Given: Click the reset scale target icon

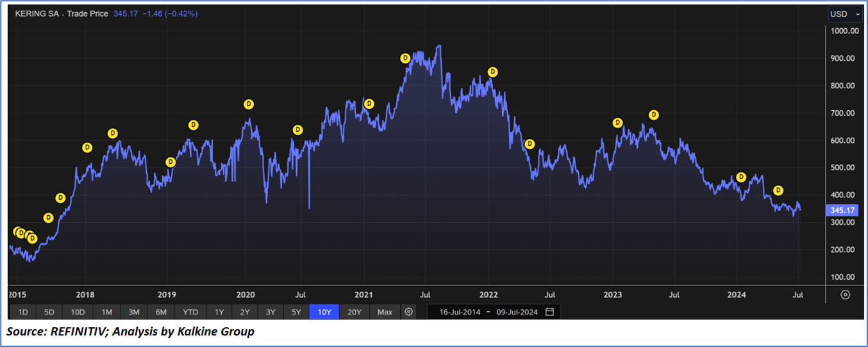Looking at the screenshot, I should (x=845, y=295).
